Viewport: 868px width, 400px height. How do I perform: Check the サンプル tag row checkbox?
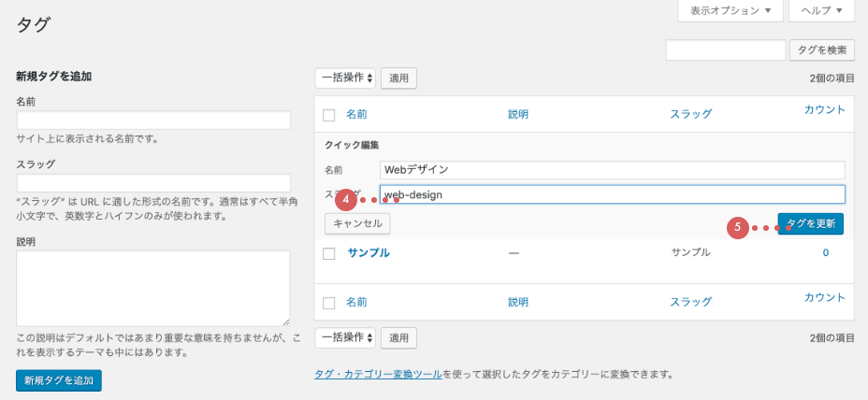tap(328, 253)
